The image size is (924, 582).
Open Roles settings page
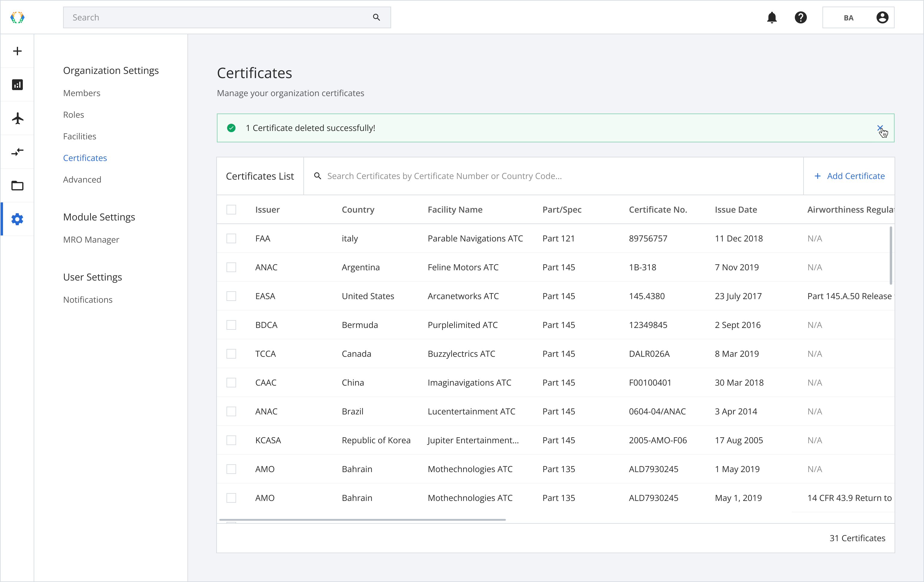point(74,114)
